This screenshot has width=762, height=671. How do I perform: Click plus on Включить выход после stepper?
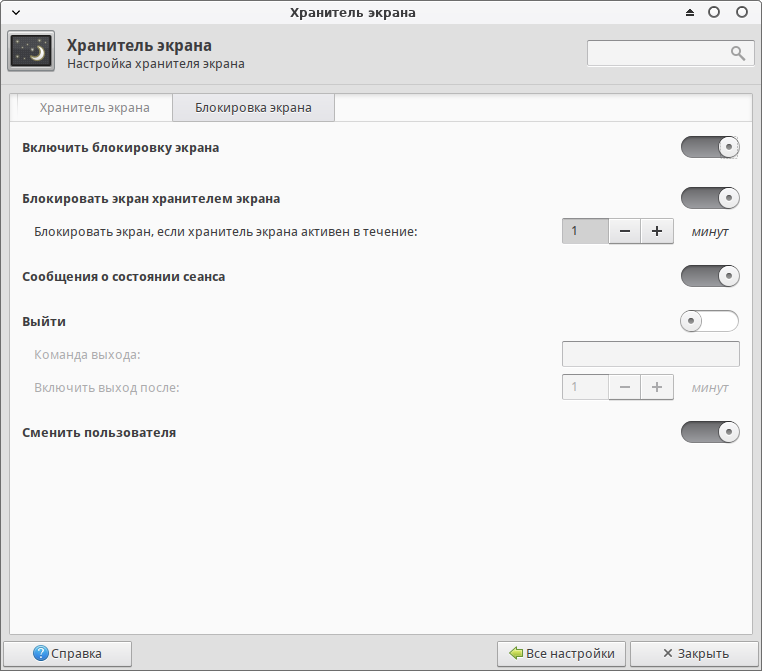point(657,387)
